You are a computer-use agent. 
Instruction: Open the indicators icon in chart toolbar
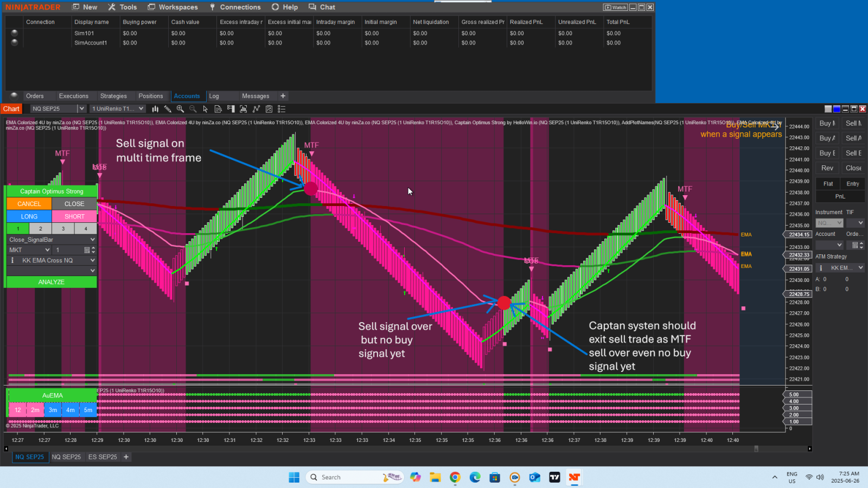256,109
